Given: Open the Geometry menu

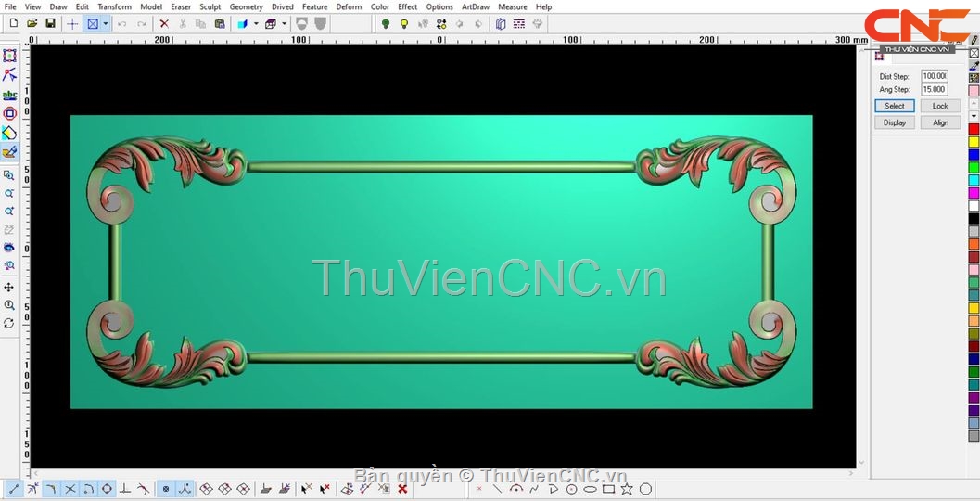Looking at the screenshot, I should tap(246, 6).
